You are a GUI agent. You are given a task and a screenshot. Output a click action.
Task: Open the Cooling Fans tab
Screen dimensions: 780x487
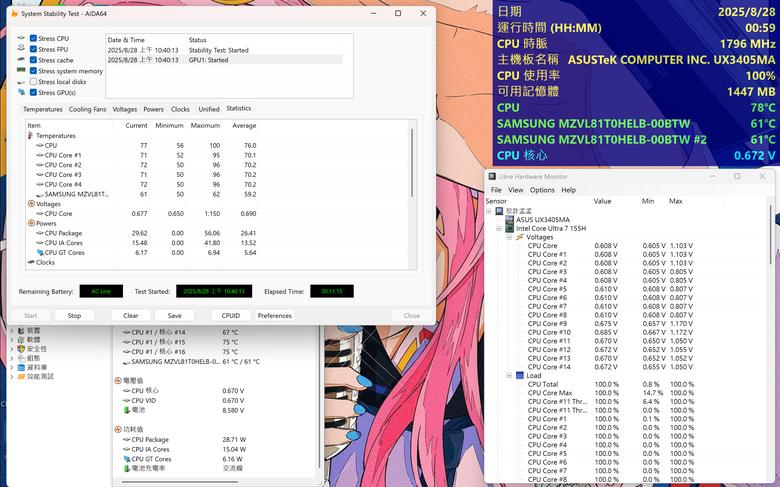(x=88, y=109)
